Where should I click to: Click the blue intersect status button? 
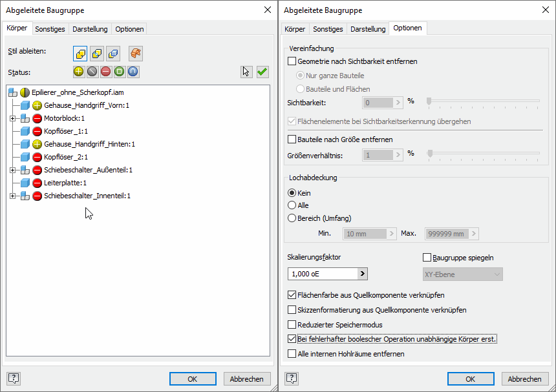(133, 72)
